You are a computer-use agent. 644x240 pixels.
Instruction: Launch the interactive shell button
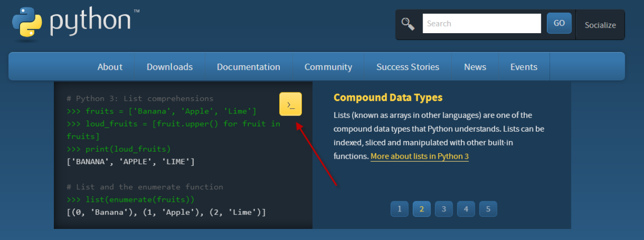tap(290, 104)
